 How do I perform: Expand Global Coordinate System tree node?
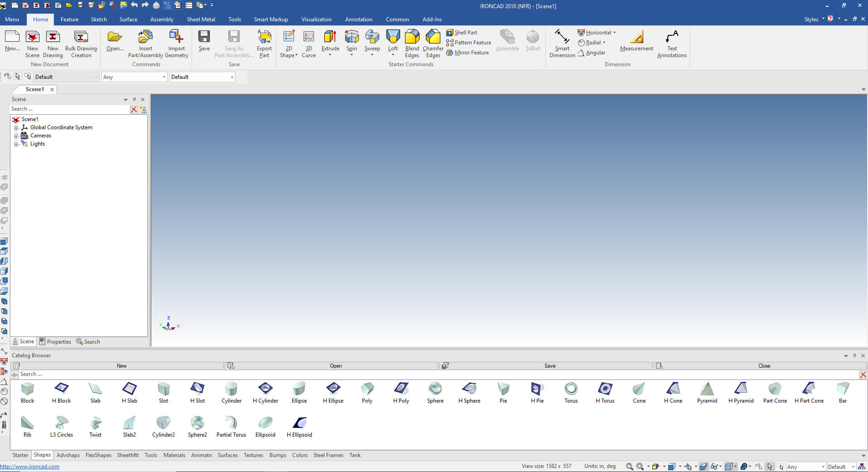(16, 128)
